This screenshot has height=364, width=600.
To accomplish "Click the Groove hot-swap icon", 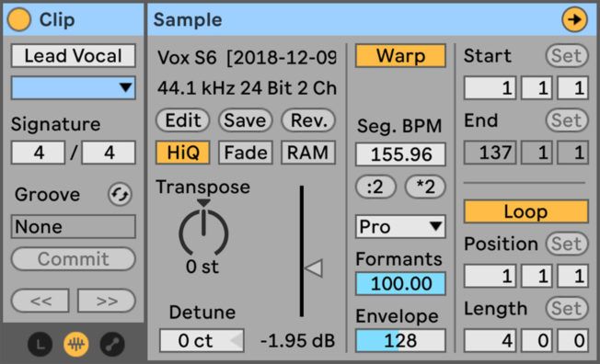I will (x=120, y=195).
